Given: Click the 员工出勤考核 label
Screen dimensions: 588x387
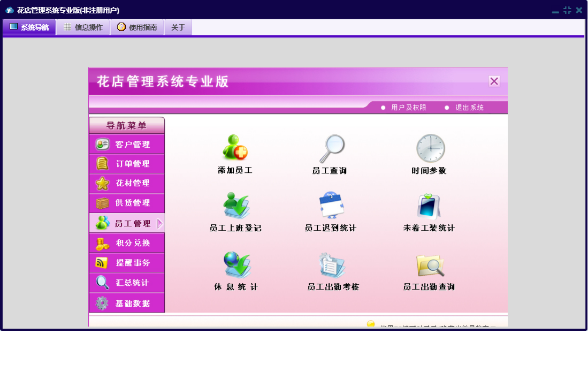Looking at the screenshot, I should (x=333, y=287).
